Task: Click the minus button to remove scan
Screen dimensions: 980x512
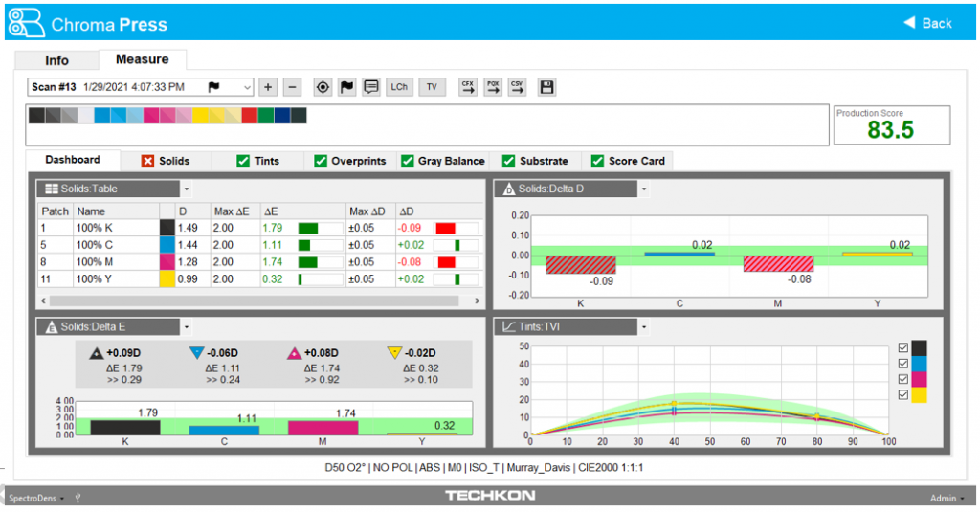Action: [x=293, y=87]
